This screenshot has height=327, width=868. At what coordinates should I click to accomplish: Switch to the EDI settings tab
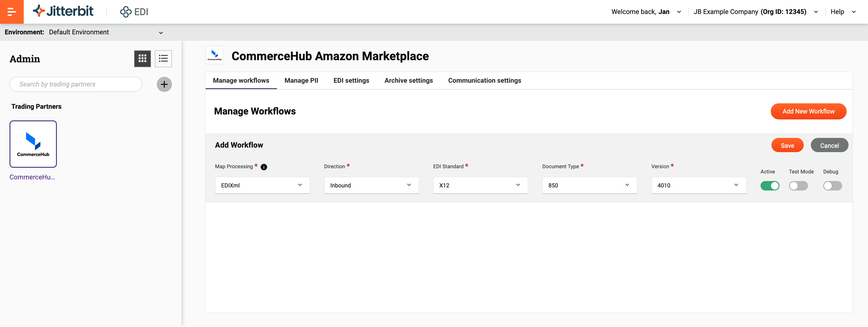351,81
